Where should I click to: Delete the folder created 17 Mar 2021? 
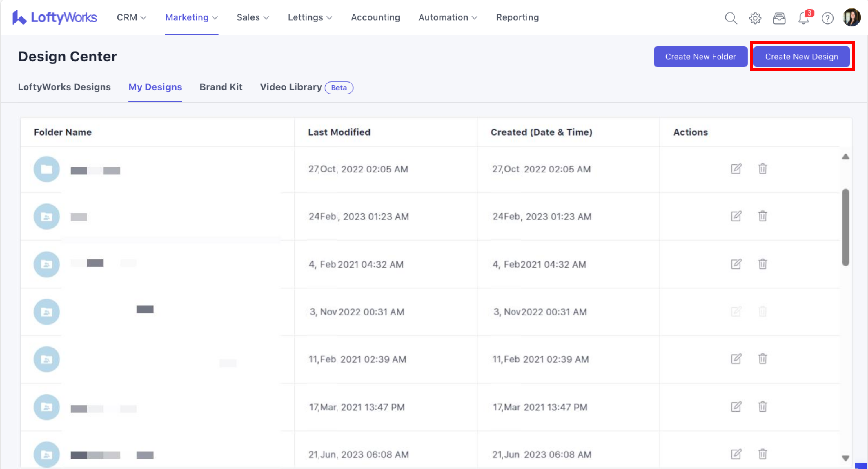click(x=762, y=407)
